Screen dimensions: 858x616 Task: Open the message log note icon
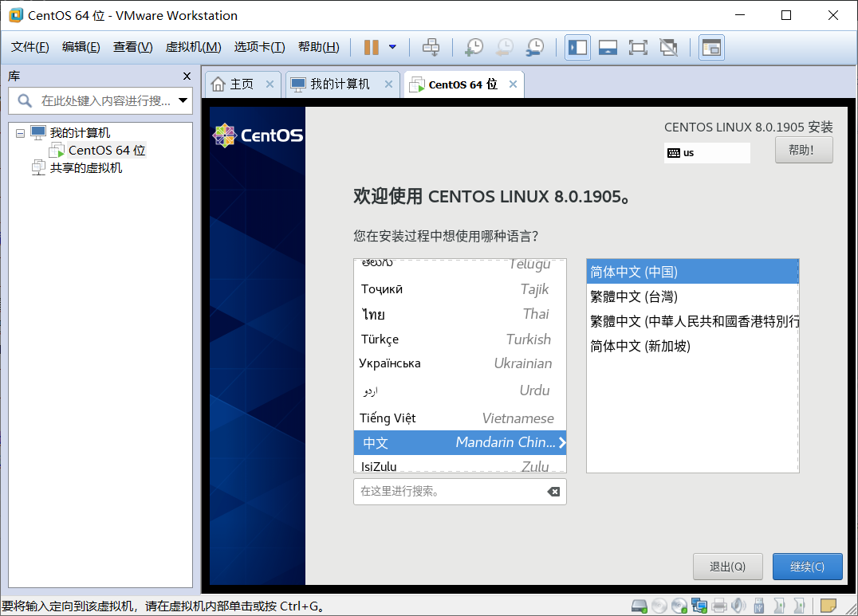click(828, 606)
